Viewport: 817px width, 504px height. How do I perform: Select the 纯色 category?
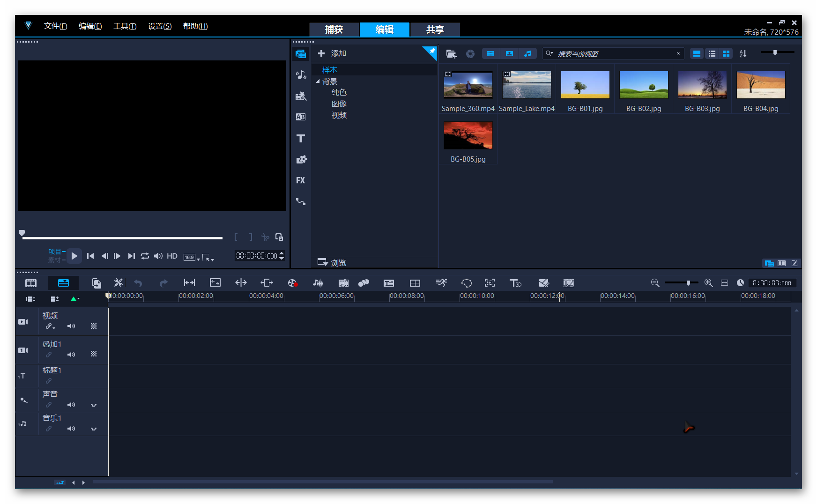click(x=339, y=92)
